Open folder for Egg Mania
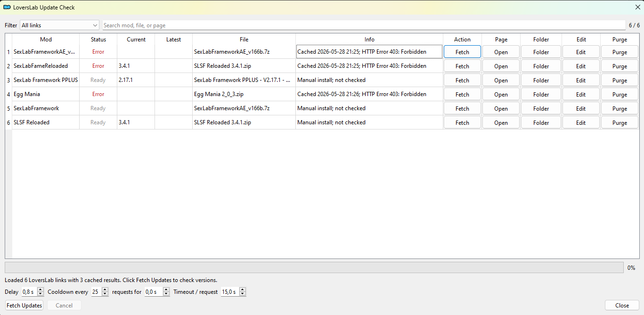Screen dimensions: 644x315 coord(541,94)
